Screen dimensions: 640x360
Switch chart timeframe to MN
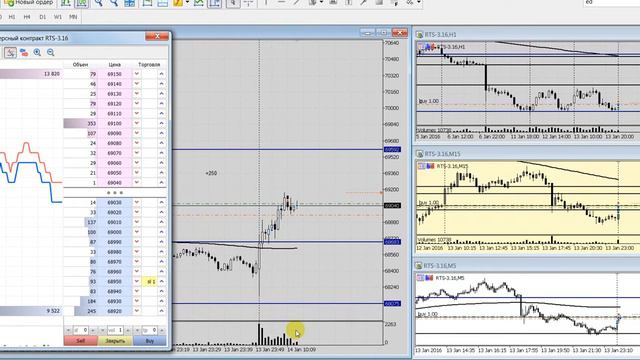(73, 17)
